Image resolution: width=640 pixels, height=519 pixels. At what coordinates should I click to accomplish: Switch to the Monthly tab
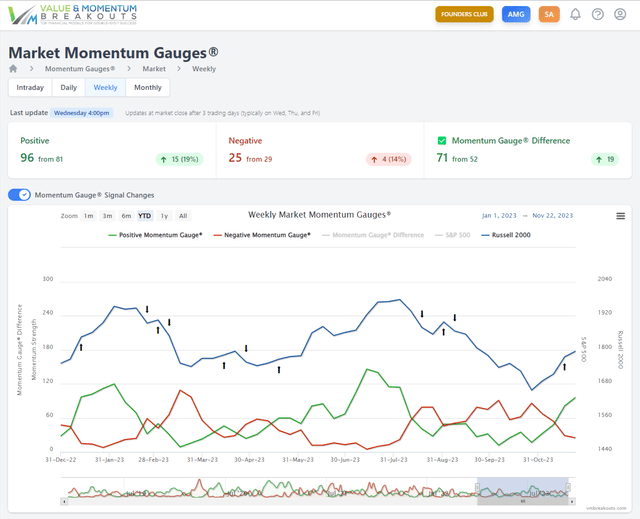coord(147,88)
